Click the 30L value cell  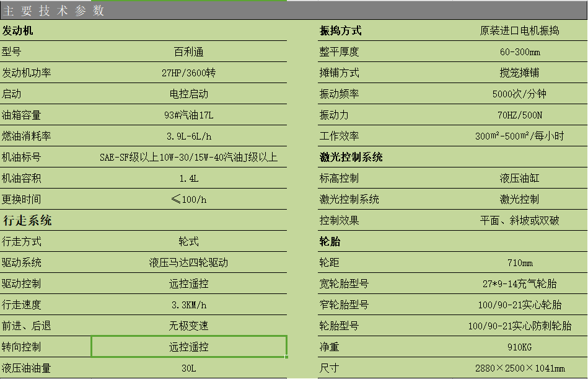188,368
